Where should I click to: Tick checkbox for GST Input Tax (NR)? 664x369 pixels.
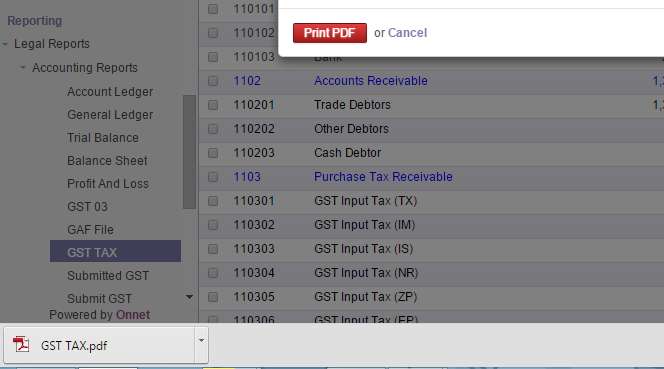213,273
